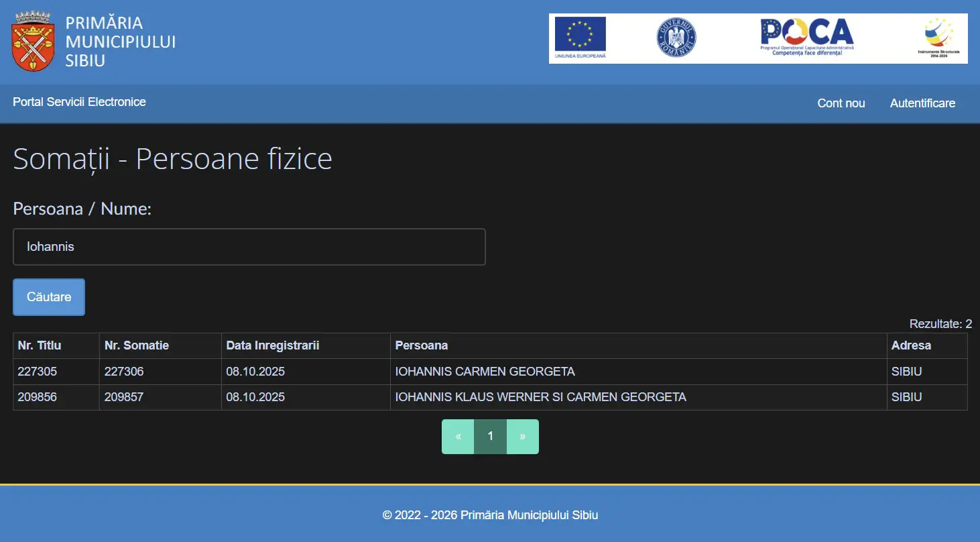Viewport: 980px width, 542px height.
Task: Click the Guvernul României emblem
Action: click(676, 38)
